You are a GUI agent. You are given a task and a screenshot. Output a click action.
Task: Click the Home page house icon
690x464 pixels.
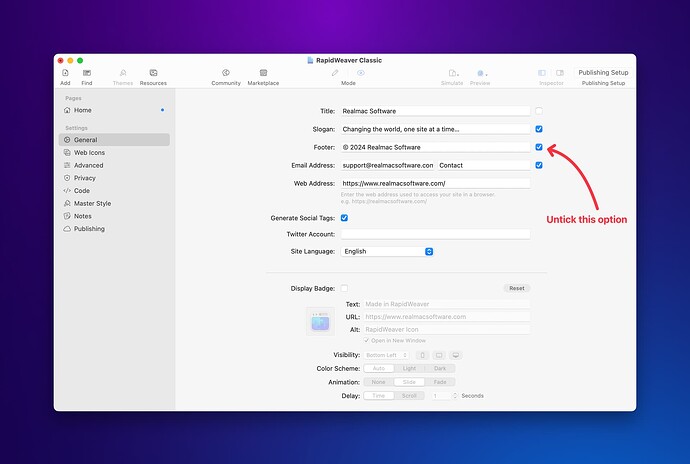click(67, 110)
